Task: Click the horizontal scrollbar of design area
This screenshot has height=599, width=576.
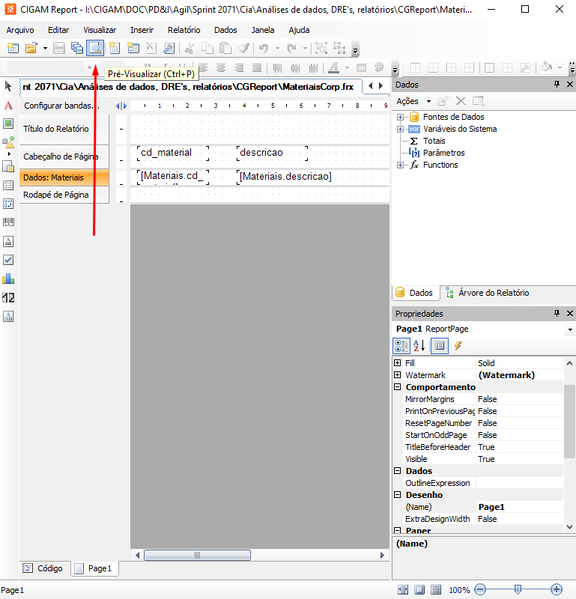Action: click(197, 555)
